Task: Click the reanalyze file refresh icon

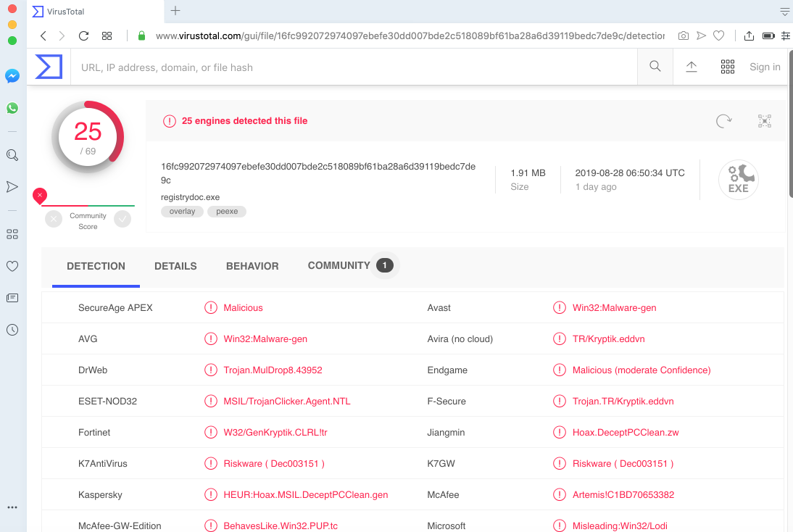Action: coord(723,121)
